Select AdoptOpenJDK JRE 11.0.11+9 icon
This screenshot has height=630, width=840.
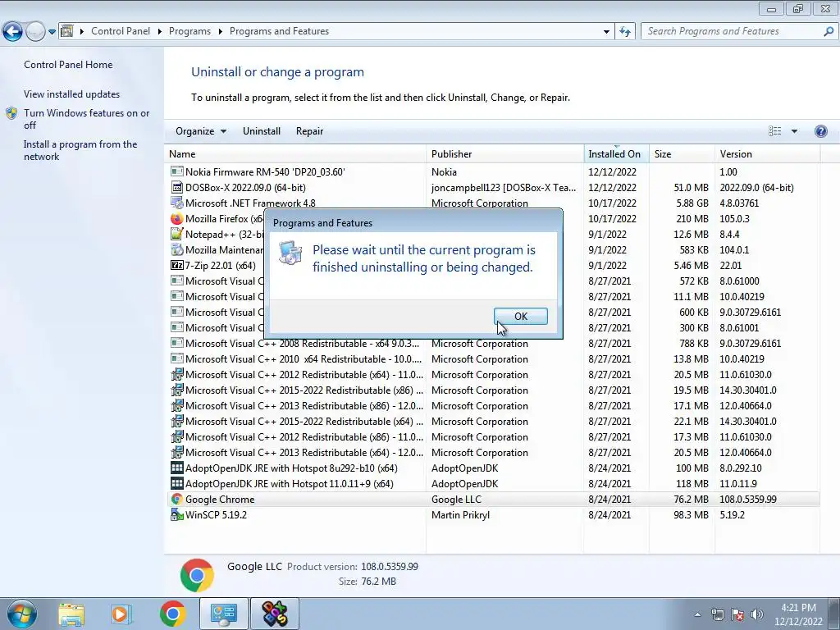click(x=177, y=483)
